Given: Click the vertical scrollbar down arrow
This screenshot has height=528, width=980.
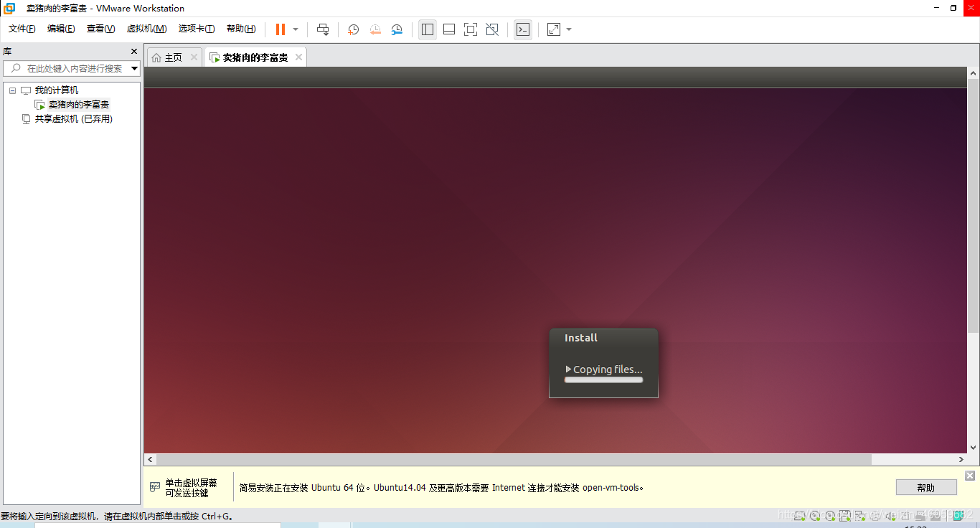Looking at the screenshot, I should pyautogui.click(x=974, y=447).
